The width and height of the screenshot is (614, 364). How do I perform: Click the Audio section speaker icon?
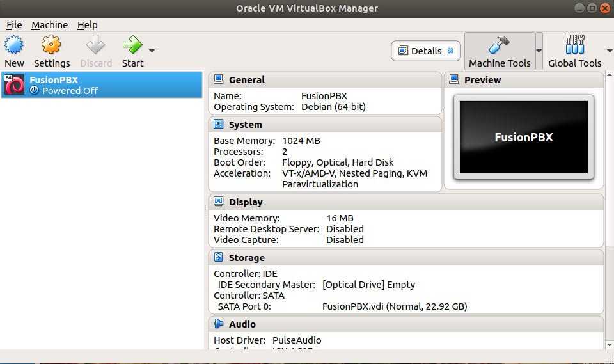pyautogui.click(x=219, y=324)
